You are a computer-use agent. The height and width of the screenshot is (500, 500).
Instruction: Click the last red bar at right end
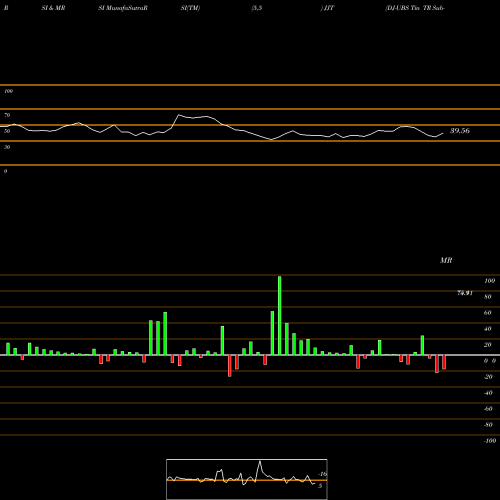(x=444, y=362)
